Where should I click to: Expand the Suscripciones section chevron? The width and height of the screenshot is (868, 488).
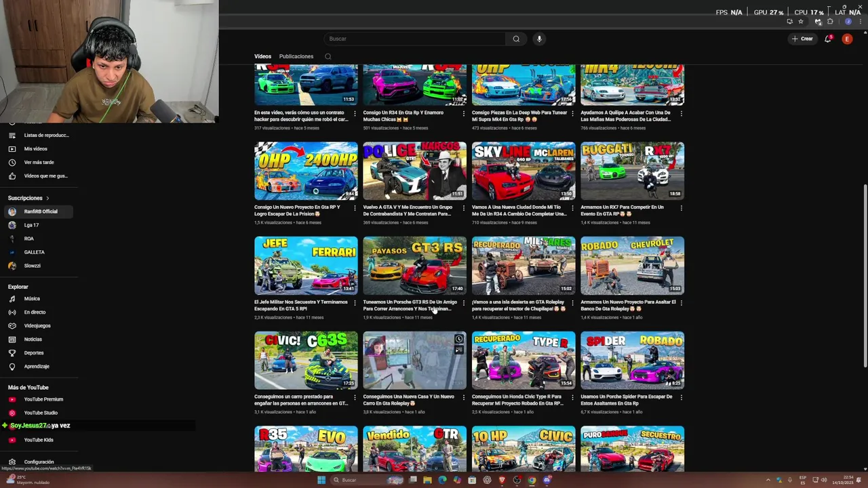[x=47, y=198]
